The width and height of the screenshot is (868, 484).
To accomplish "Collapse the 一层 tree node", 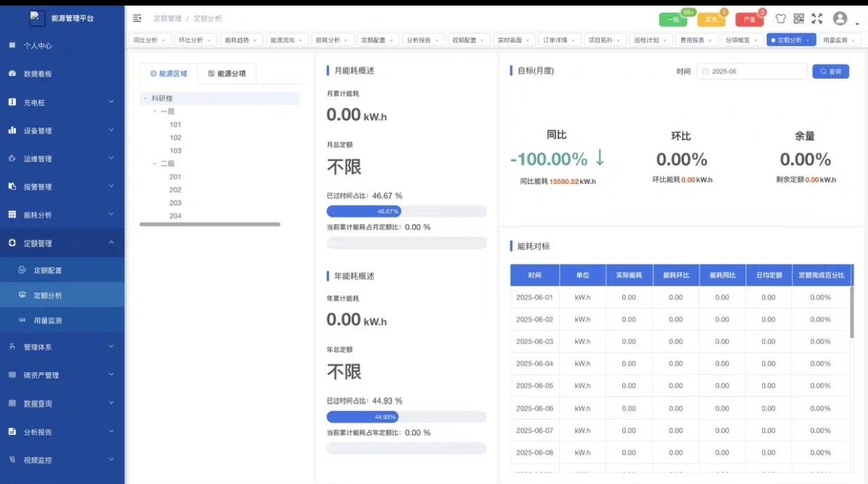I will 155,112.
